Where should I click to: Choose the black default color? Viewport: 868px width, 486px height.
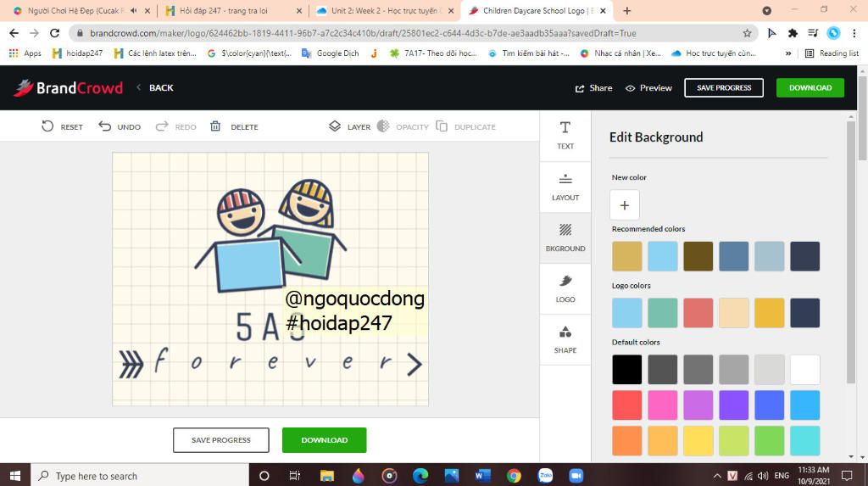(x=626, y=370)
